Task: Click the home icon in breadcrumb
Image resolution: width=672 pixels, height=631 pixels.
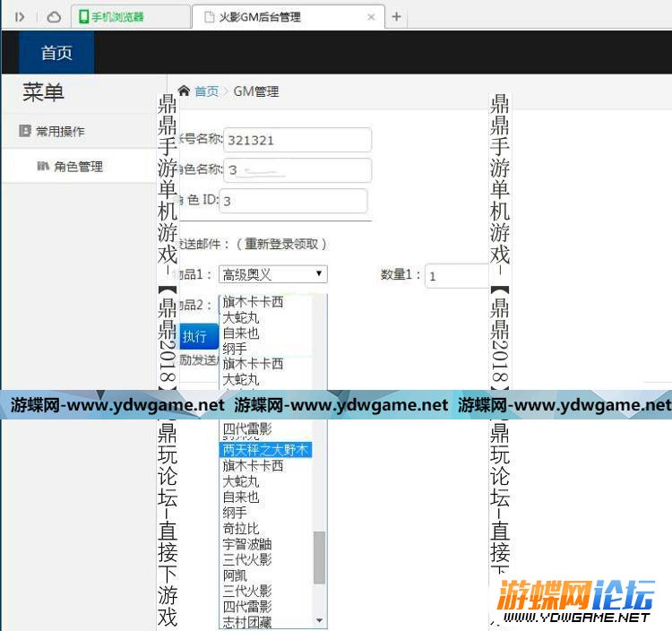Action: [x=185, y=91]
